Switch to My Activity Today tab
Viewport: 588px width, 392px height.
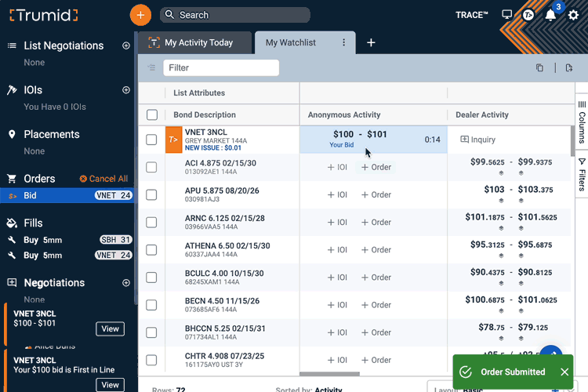coord(194,43)
